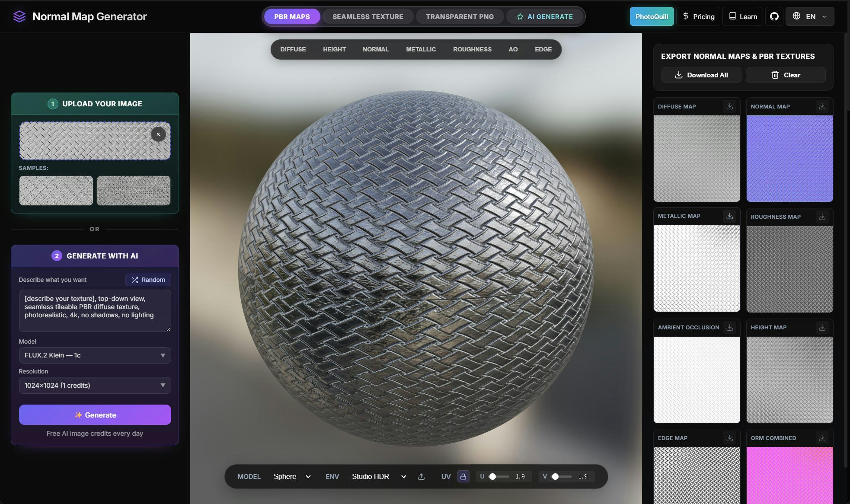
Task: Open the Diffuse Map thumbnail
Action: tap(697, 158)
